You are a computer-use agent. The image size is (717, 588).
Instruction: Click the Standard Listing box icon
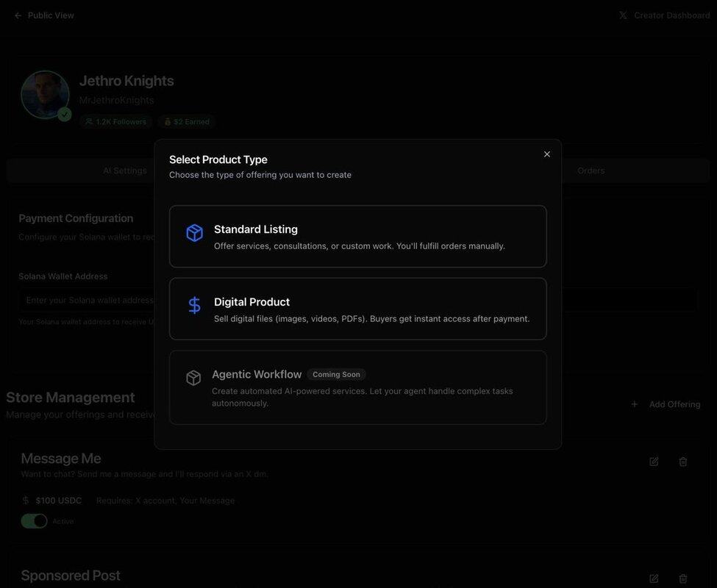(x=194, y=233)
